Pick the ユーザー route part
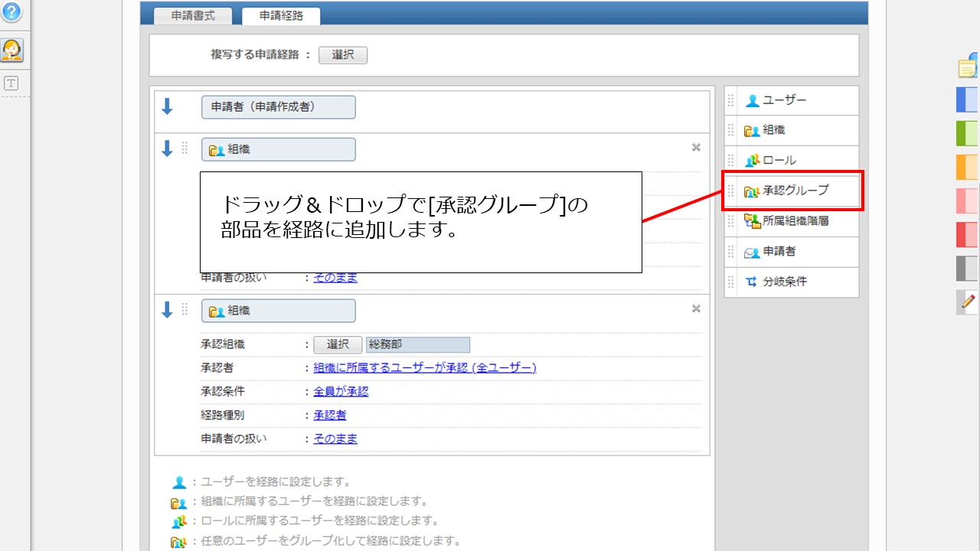 (784, 100)
